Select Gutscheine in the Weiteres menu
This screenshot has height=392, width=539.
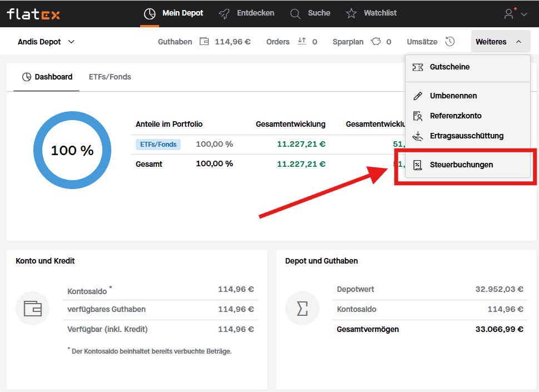pyautogui.click(x=449, y=67)
